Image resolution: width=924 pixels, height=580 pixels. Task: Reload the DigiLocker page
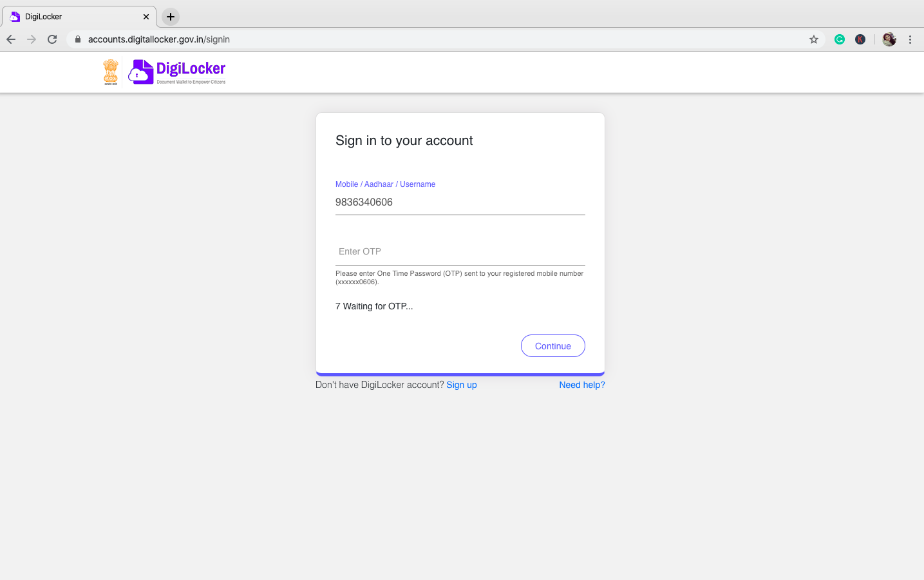click(x=52, y=39)
